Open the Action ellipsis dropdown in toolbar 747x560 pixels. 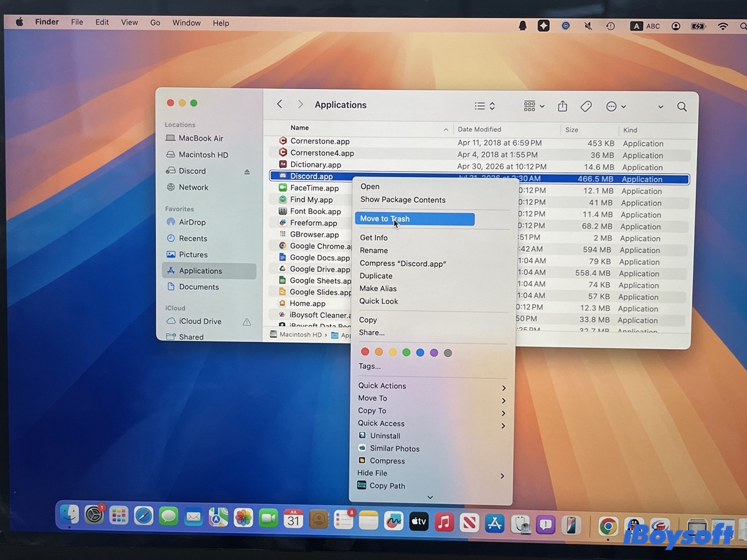point(616,106)
